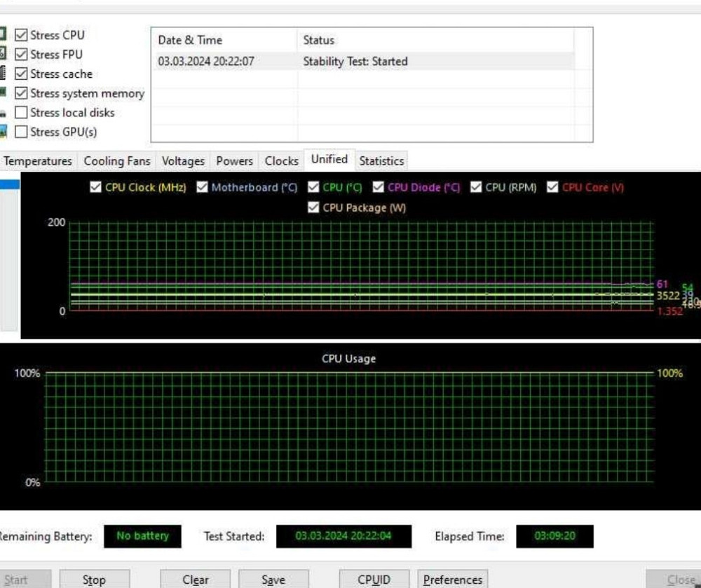This screenshot has width=701, height=588.
Task: Uncheck Stress system memory
Action: tap(22, 93)
